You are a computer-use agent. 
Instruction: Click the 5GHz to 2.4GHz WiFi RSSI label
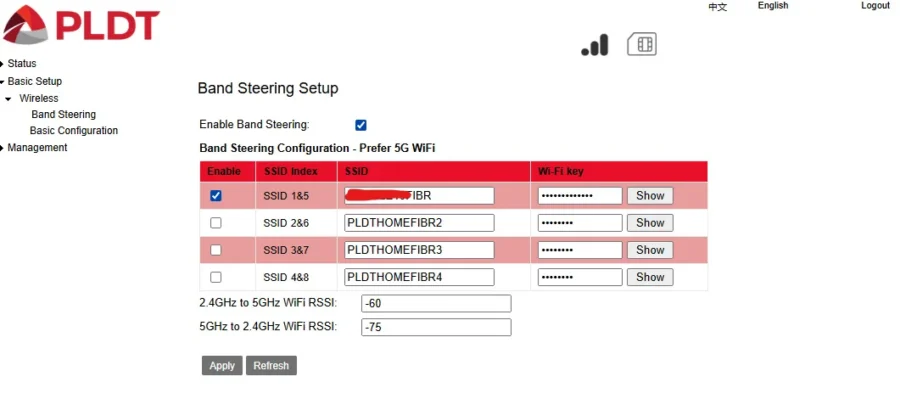268,327
